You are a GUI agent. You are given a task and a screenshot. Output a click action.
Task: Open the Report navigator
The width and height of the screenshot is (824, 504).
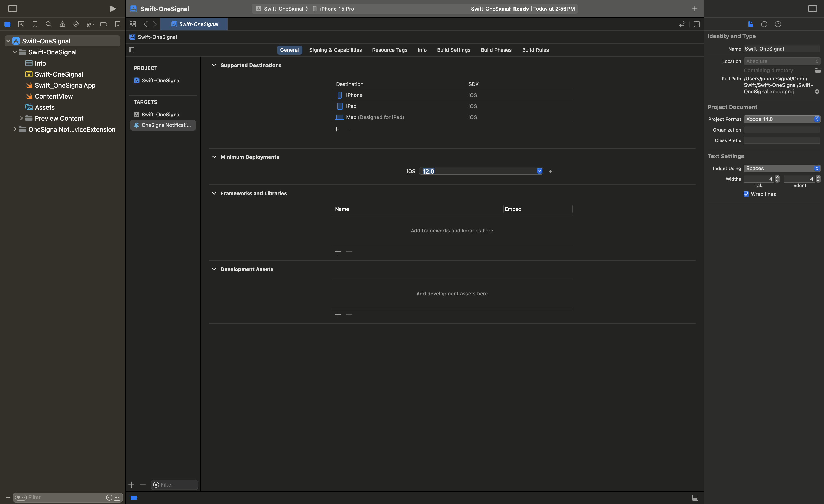(118, 24)
